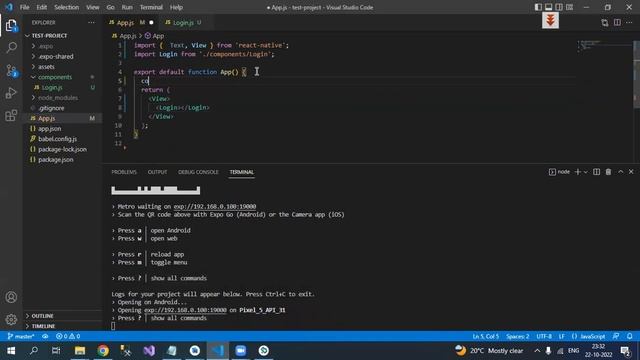The height and width of the screenshot is (360, 640).
Task: Click the master branch status item
Action: pos(21,336)
